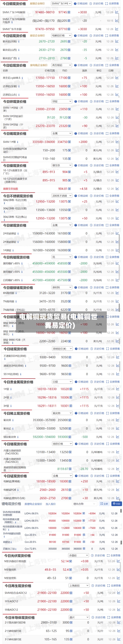Open trend chart for SMM 1#锡 row
The image size is (123, 644).
point(117,142)
